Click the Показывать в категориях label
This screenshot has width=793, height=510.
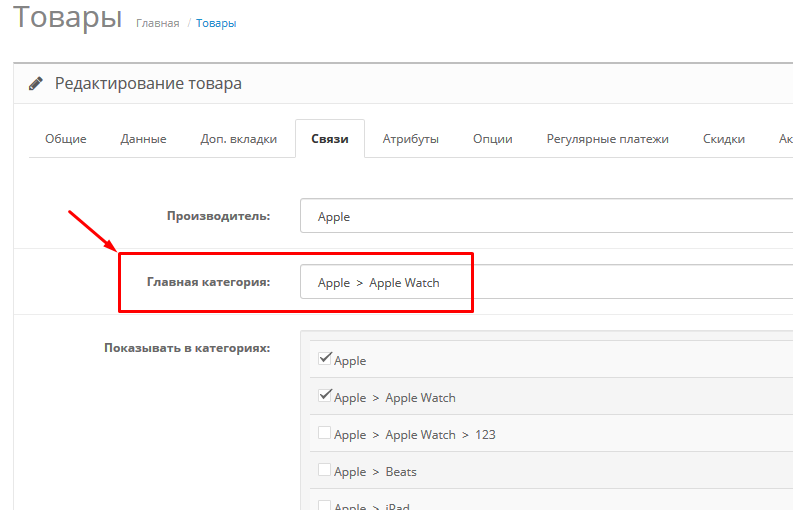pyautogui.click(x=187, y=348)
